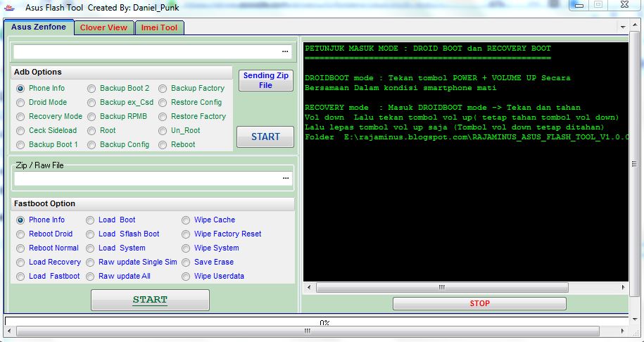Viewport: 644px width, 342px height.
Task: Select Restore Config radio button
Action: coord(163,103)
